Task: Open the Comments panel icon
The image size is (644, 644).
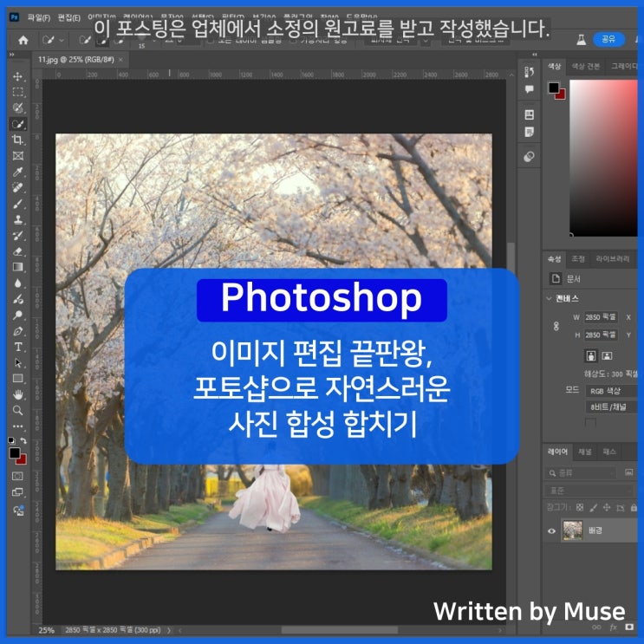Action: pyautogui.click(x=529, y=89)
